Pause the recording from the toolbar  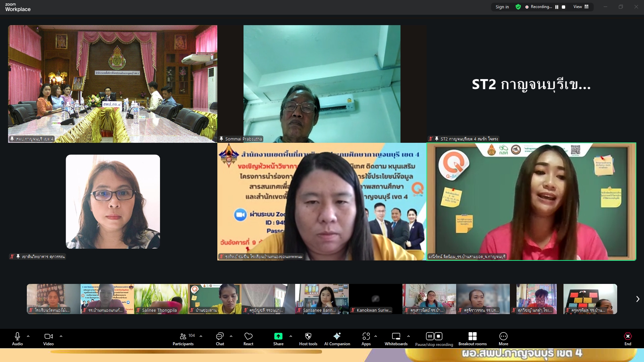coord(430,336)
